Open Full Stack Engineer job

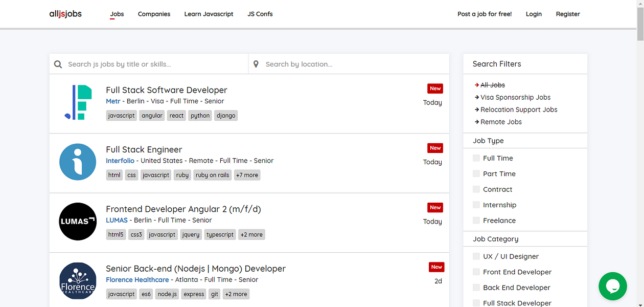tap(144, 149)
